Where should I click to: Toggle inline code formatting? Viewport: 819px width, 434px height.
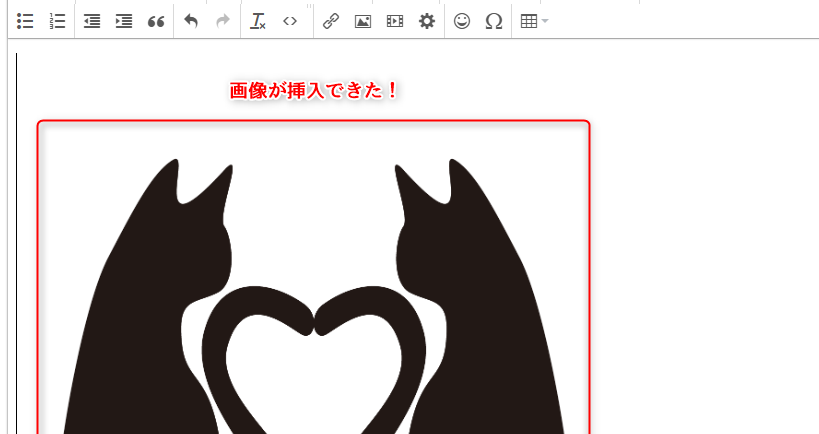click(x=290, y=21)
